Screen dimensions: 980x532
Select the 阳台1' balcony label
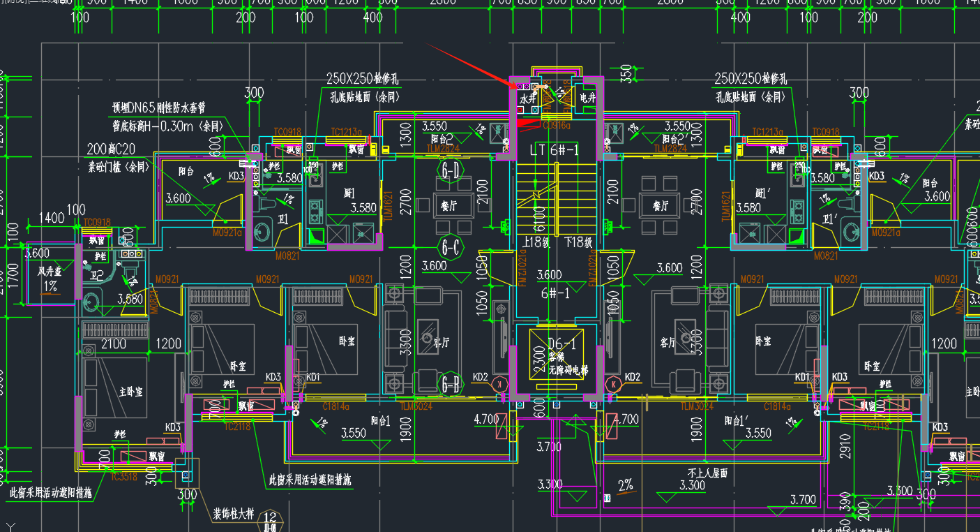(738, 421)
